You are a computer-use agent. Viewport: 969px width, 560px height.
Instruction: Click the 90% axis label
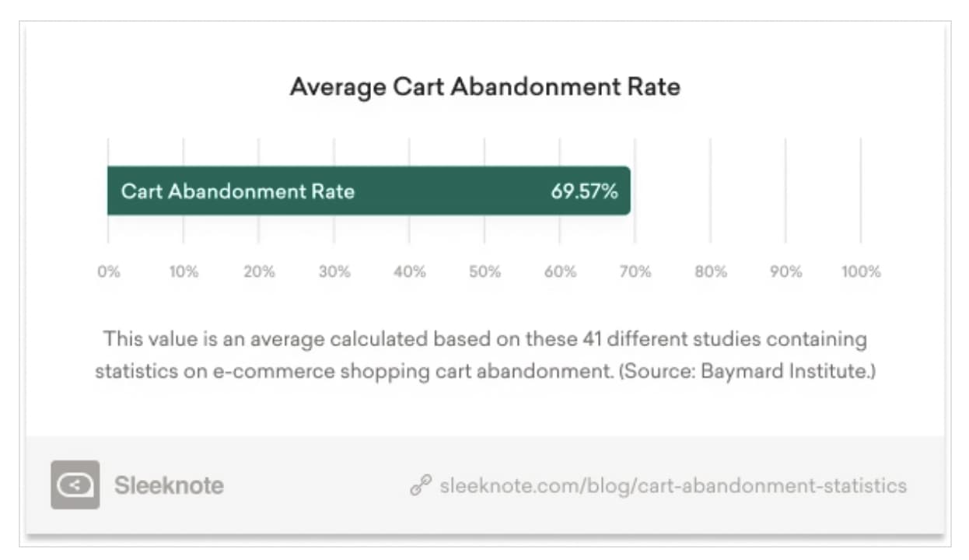785,272
